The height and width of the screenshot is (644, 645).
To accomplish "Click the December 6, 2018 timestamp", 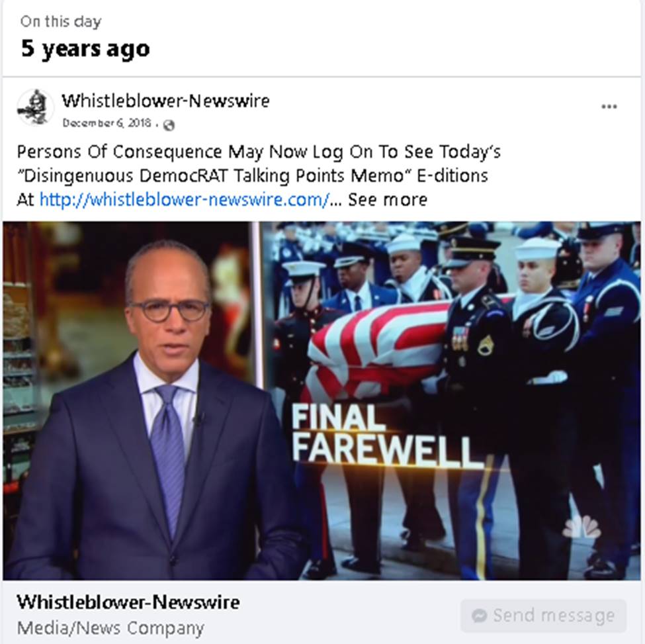I will tap(107, 123).
